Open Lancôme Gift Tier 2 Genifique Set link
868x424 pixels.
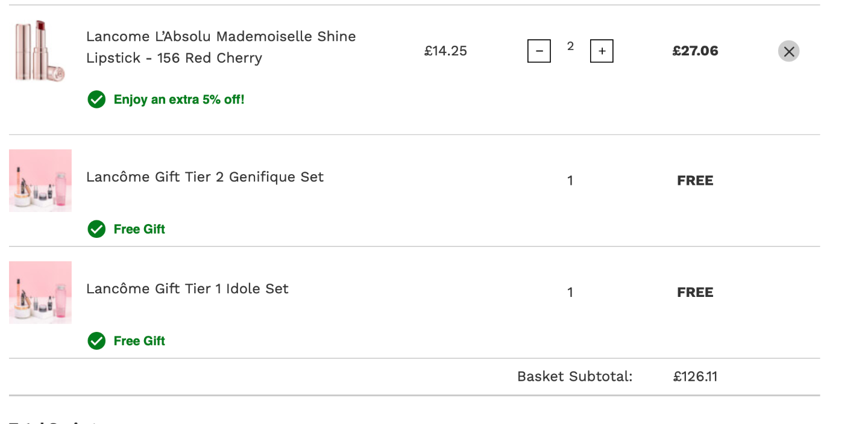(x=205, y=177)
